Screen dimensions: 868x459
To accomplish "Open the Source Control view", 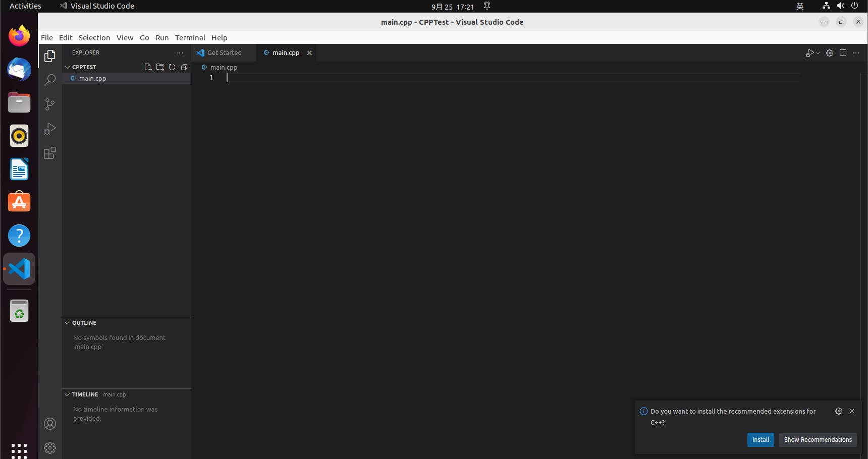I will [x=49, y=104].
